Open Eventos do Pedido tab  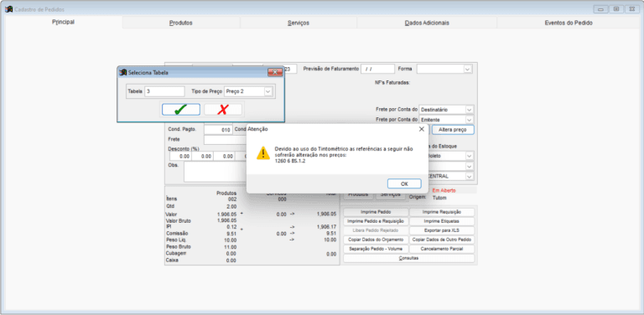coord(569,23)
